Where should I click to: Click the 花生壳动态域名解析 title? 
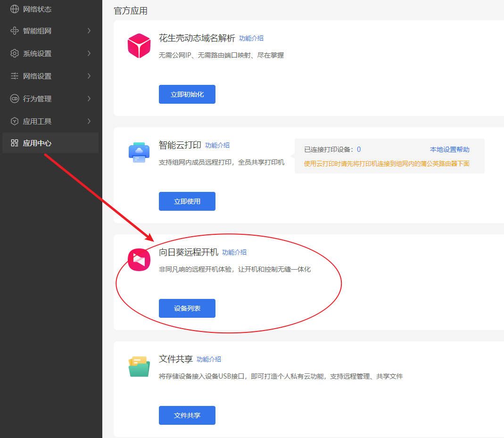tap(197, 38)
